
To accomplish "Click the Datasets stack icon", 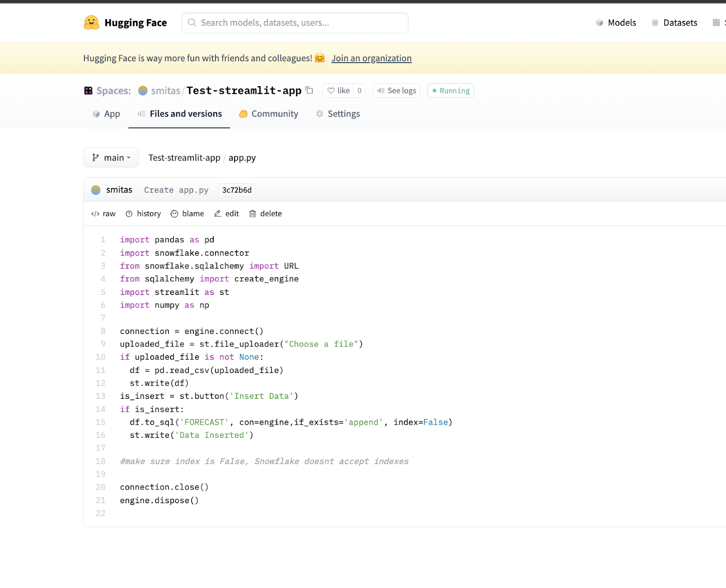I will tap(655, 23).
